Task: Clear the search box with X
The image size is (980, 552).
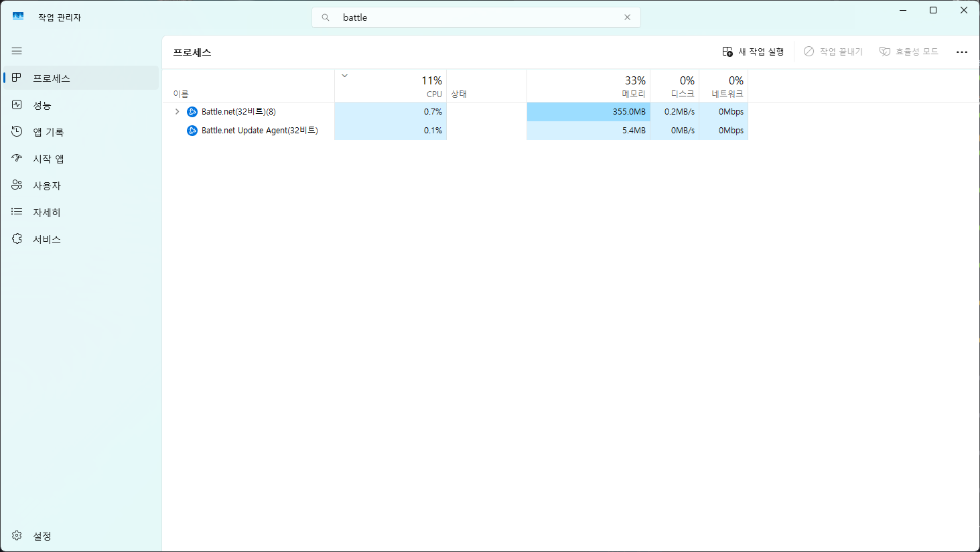Action: coord(627,17)
